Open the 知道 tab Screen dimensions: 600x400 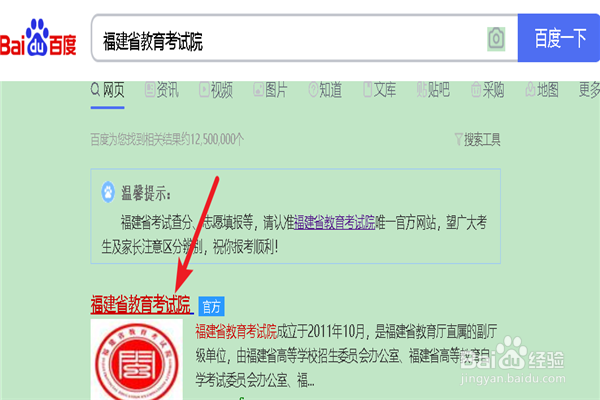325,90
